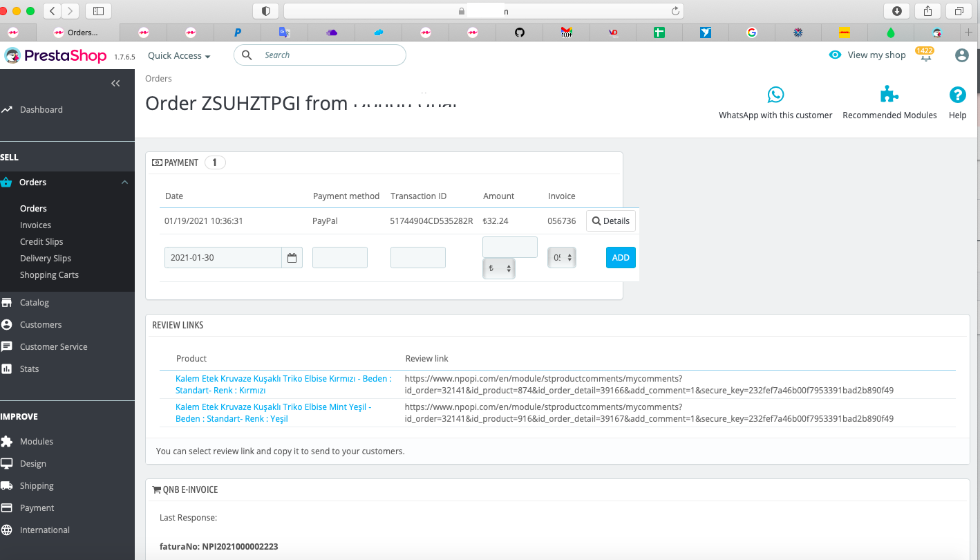Collapse the Orders submenu chevron
Viewport: 980px width, 560px height.
pyautogui.click(x=124, y=183)
